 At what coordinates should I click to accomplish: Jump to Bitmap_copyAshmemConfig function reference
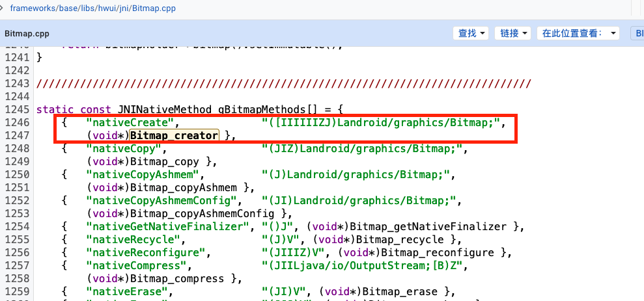click(x=202, y=214)
